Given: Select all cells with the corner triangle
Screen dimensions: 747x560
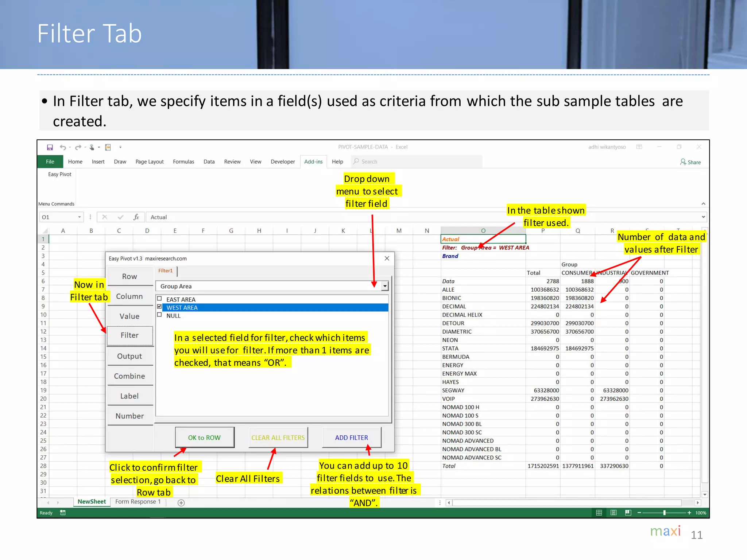Looking at the screenshot, I should 45,230.
